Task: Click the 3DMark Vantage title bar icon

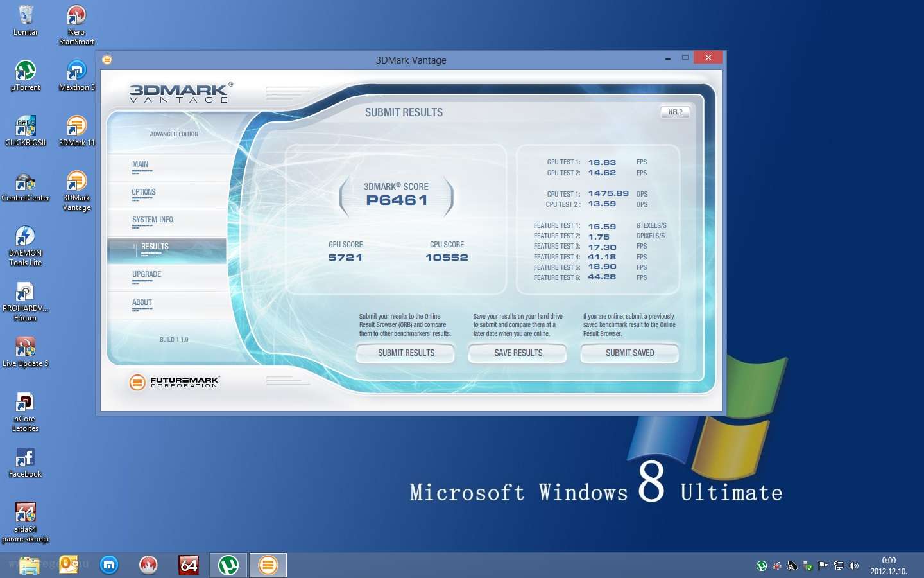Action: (107, 60)
